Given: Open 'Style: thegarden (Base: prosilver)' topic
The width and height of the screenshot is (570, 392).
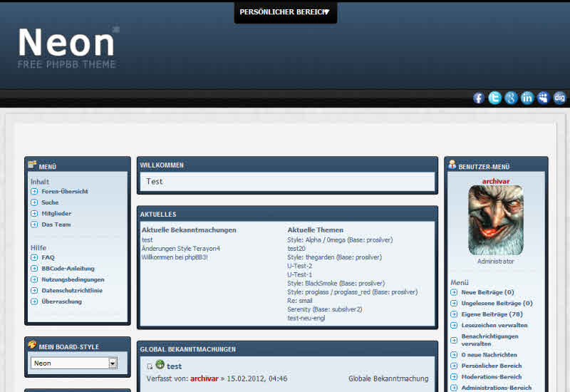Looking at the screenshot, I should (334, 257).
